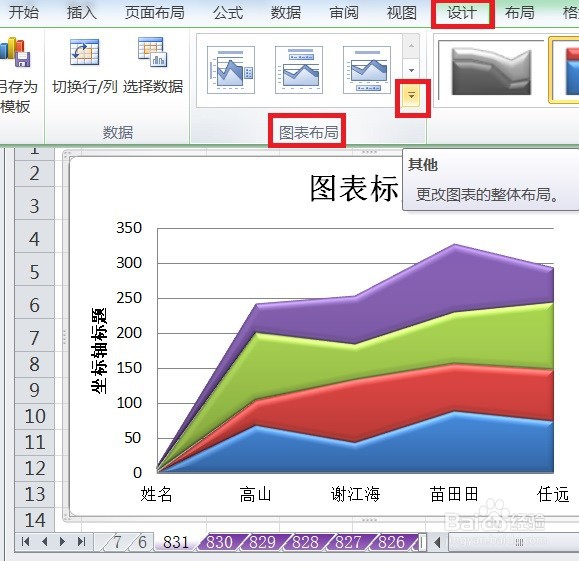Apply the first chart layout thumbnail

tap(231, 70)
